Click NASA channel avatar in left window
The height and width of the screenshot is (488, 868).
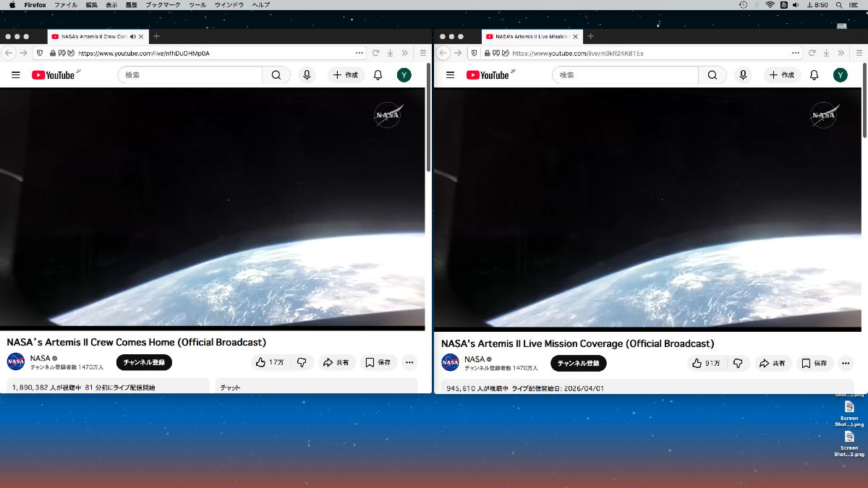coord(16,362)
